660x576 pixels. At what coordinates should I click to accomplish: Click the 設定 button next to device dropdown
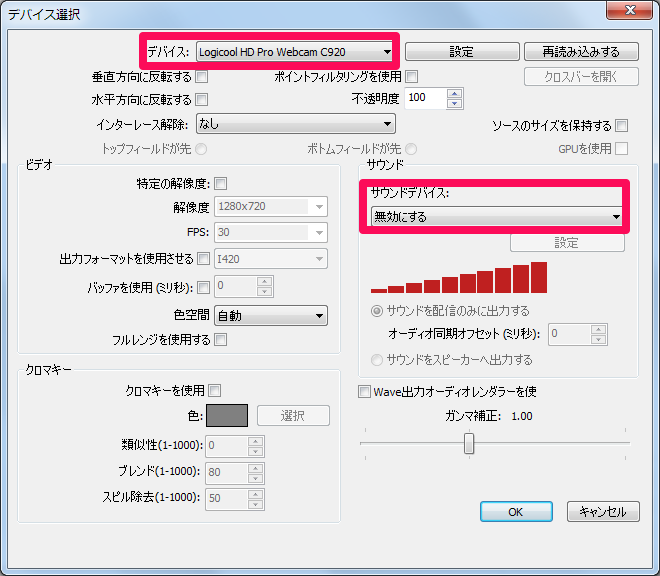[462, 52]
